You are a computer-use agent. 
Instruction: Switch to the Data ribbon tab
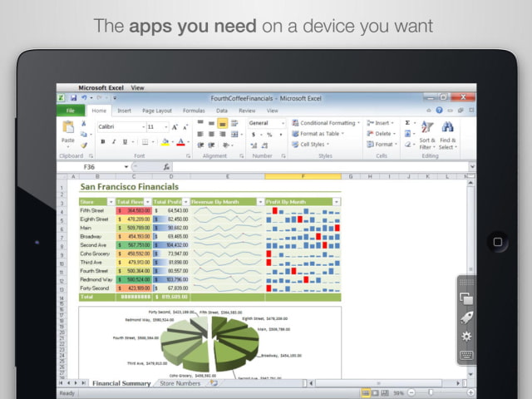click(222, 111)
